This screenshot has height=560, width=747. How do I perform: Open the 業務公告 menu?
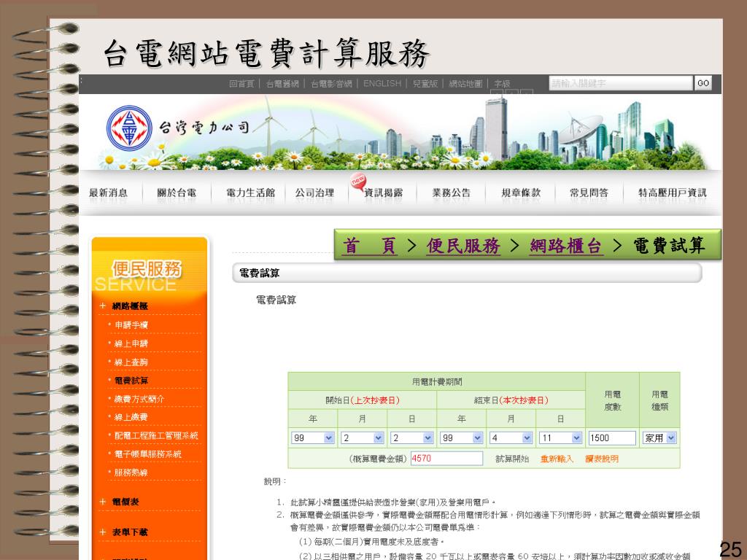click(451, 192)
